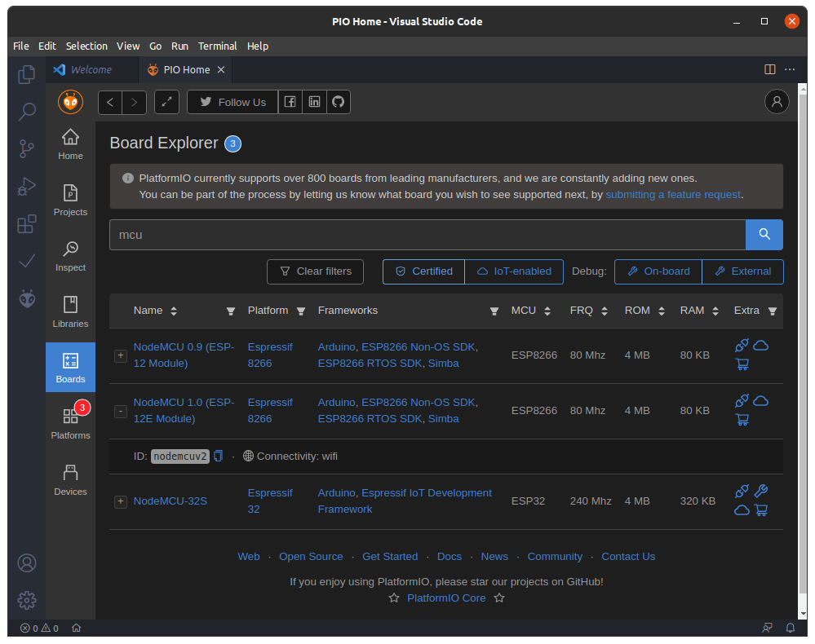The image size is (815, 644).
Task: Toggle the Certified filter
Action: coord(423,271)
